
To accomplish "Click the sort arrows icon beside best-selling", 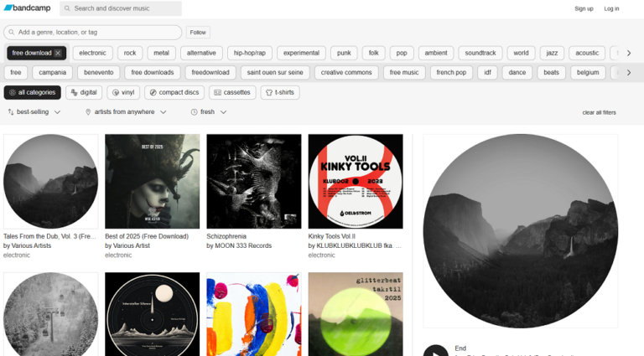I will tap(11, 112).
